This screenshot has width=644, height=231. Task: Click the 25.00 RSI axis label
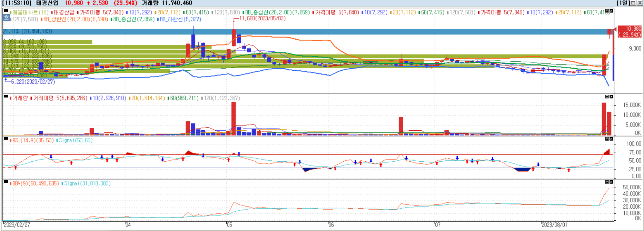click(x=635, y=169)
